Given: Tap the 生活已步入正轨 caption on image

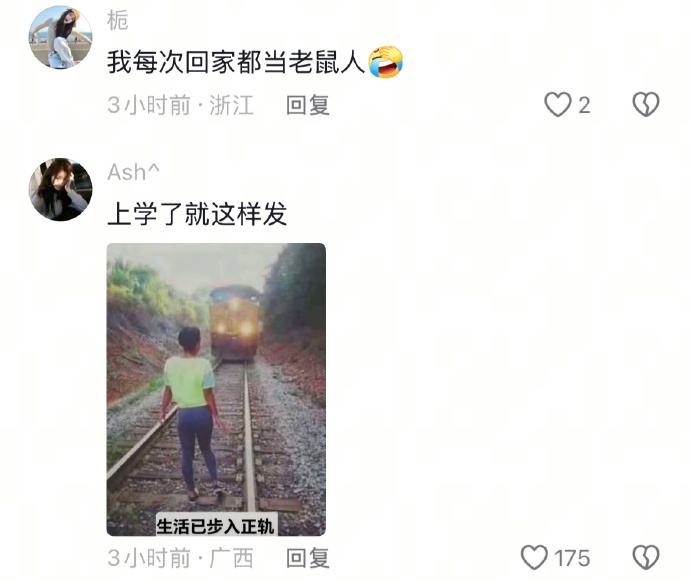Looking at the screenshot, I should coord(216,526).
